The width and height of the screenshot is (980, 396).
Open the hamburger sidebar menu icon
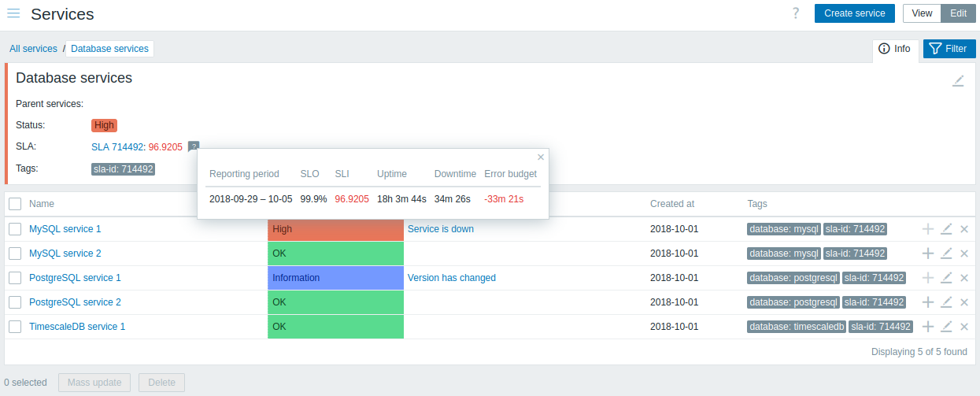pyautogui.click(x=13, y=13)
